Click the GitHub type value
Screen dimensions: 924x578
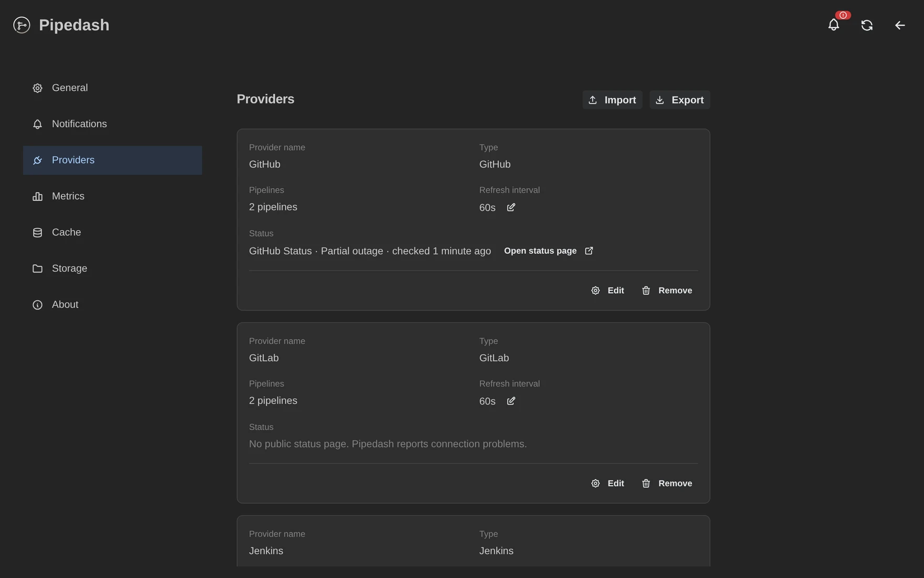coord(495,164)
